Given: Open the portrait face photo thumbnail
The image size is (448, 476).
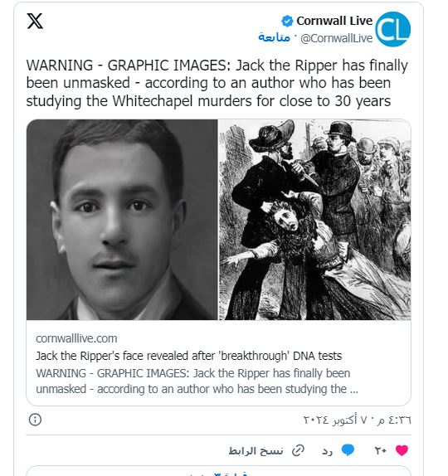Looking at the screenshot, I should coord(122,220).
